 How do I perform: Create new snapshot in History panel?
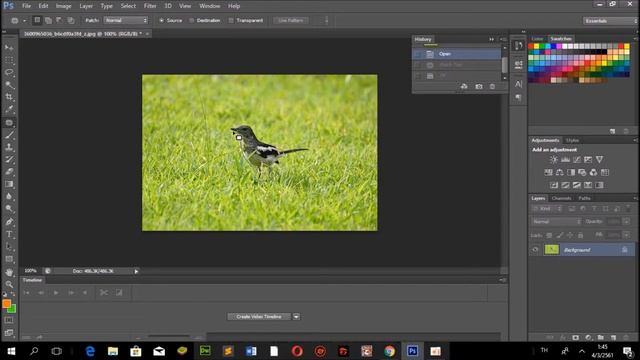tap(479, 87)
